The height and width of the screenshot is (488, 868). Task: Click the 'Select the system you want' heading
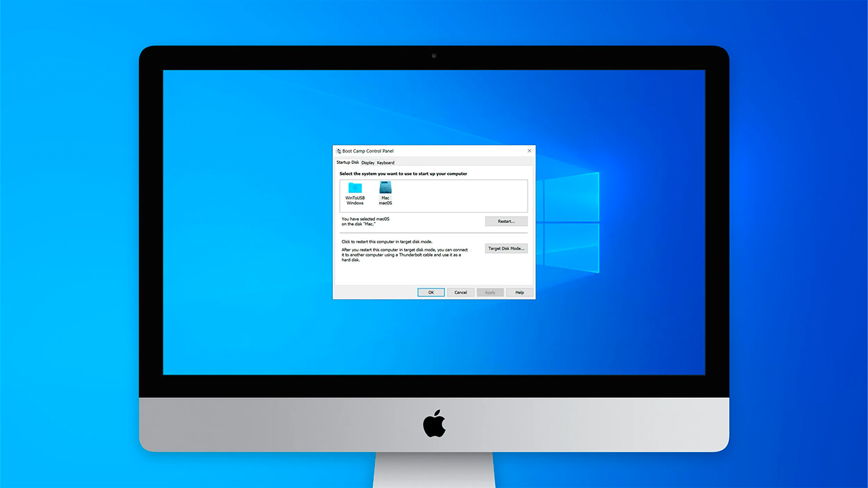[403, 174]
